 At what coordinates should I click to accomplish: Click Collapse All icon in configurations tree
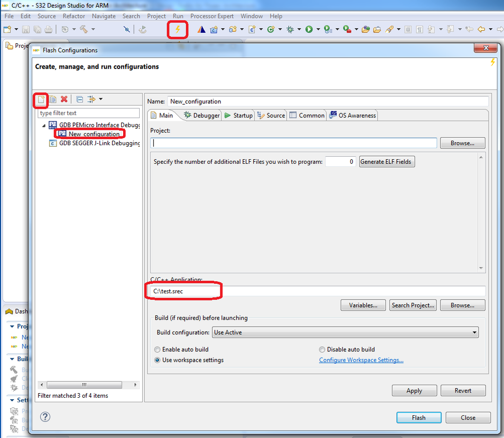click(80, 99)
